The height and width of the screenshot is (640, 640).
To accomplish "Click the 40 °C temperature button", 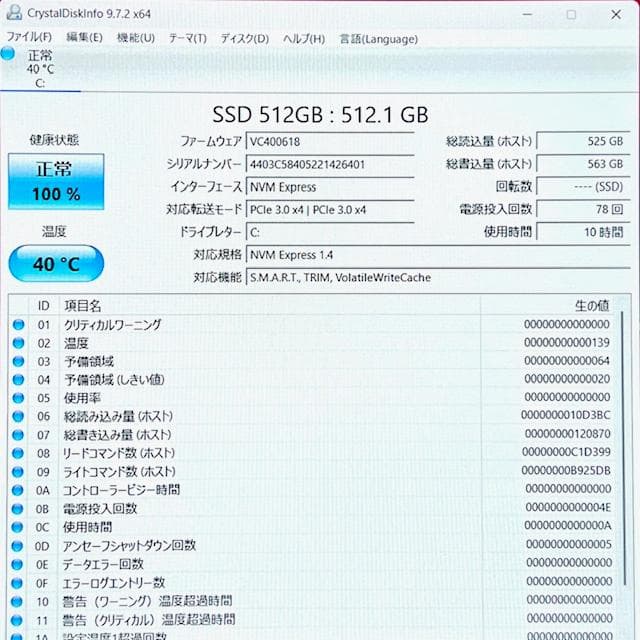I will point(56,264).
